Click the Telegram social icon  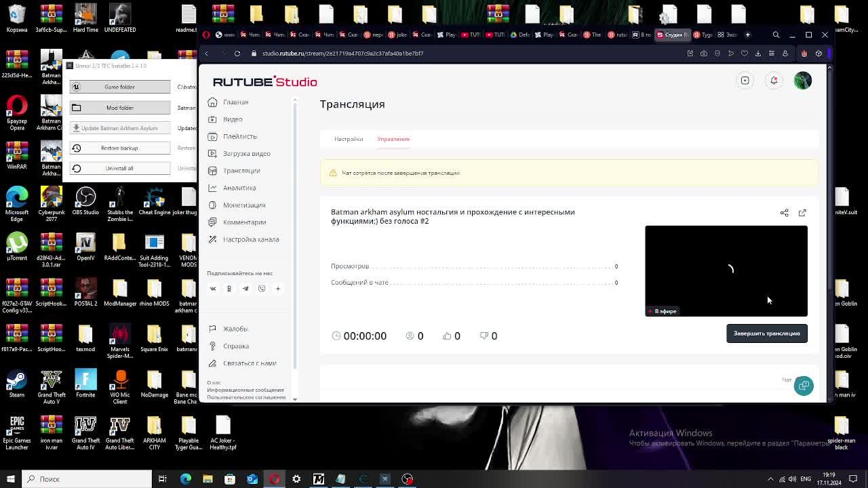click(245, 289)
